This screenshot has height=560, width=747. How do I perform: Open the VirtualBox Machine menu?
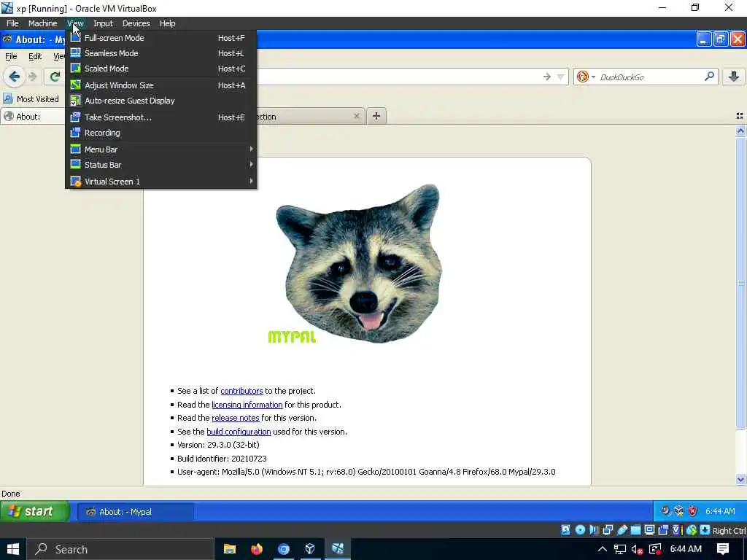coord(42,23)
